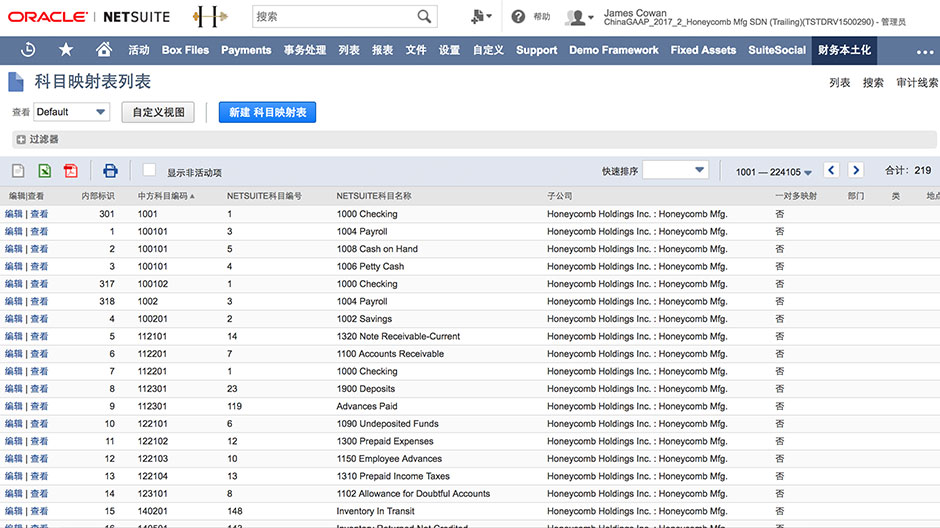Open the user role avatar menu
The image size is (940, 528).
pos(579,17)
